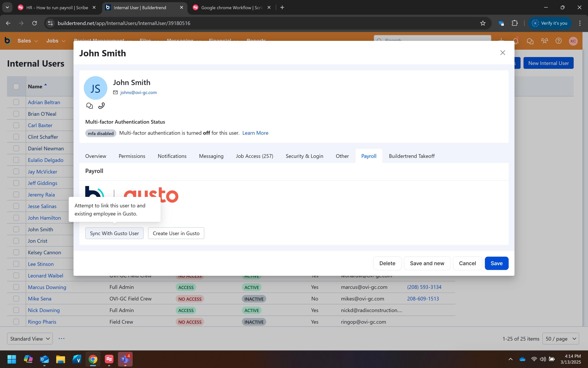This screenshot has height=368, width=588.
Task: Open the tab search chevron in Chrome
Action: point(7,8)
